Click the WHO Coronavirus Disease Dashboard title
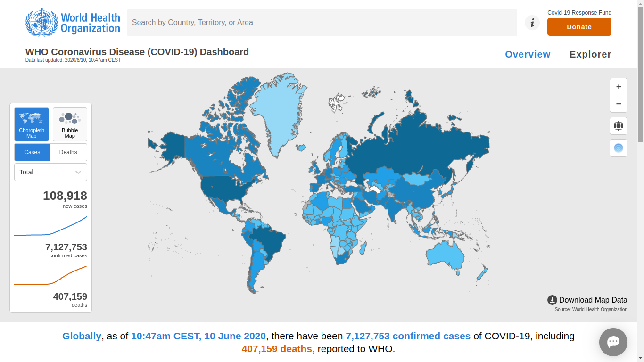Screen dimensions: 644x362 coord(137,52)
